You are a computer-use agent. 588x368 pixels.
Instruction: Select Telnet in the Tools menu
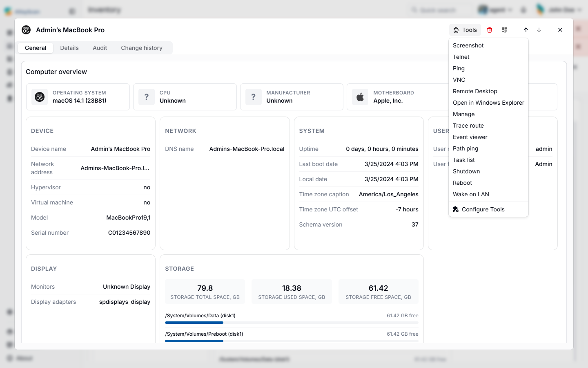pos(488,57)
